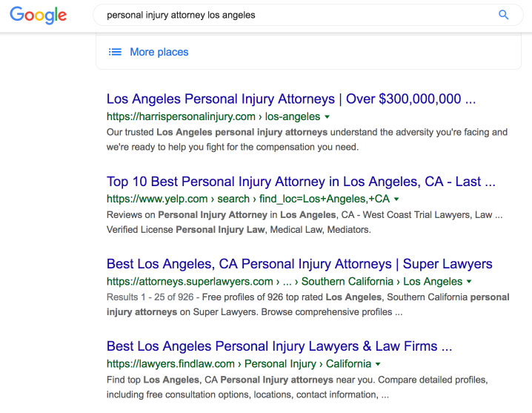The image size is (532, 413).
Task: Click the Yelp result description snippet
Action: click(305, 222)
